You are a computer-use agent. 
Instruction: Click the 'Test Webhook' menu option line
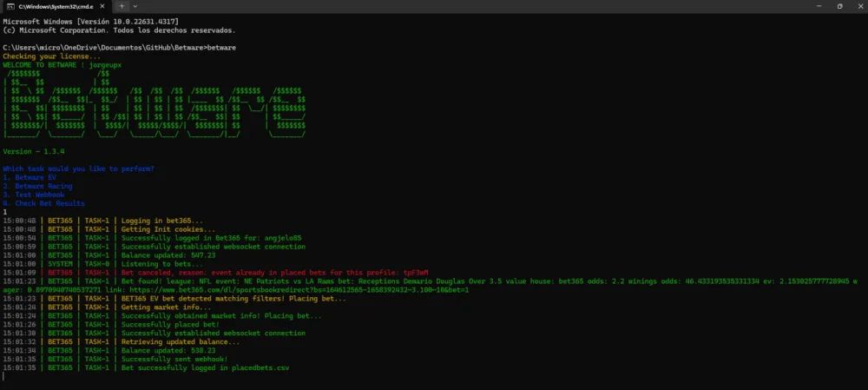34,195
